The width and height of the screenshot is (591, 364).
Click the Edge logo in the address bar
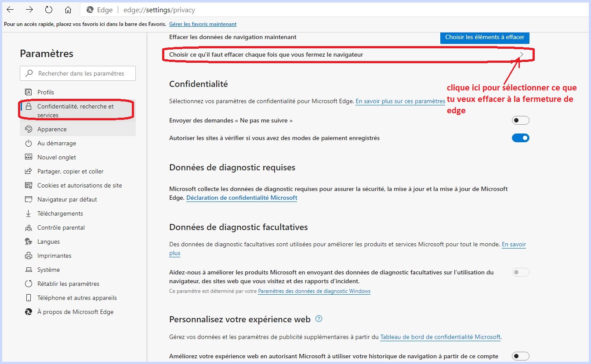[x=90, y=10]
